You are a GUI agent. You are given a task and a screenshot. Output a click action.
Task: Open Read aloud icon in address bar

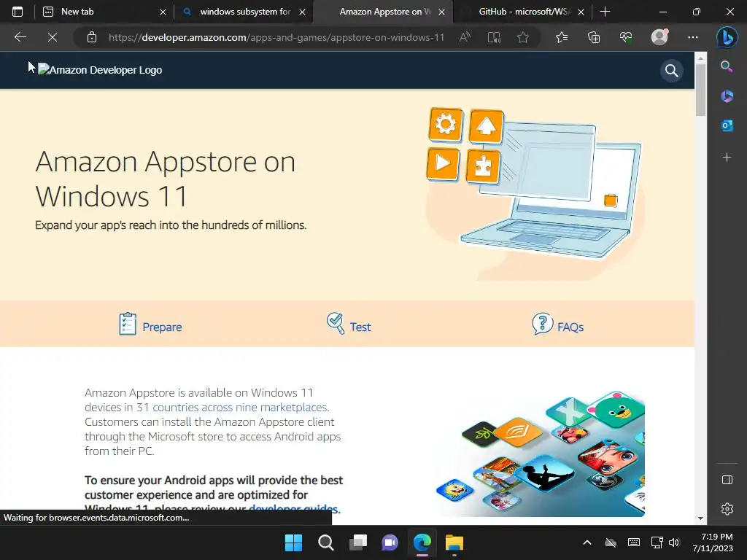click(x=465, y=37)
